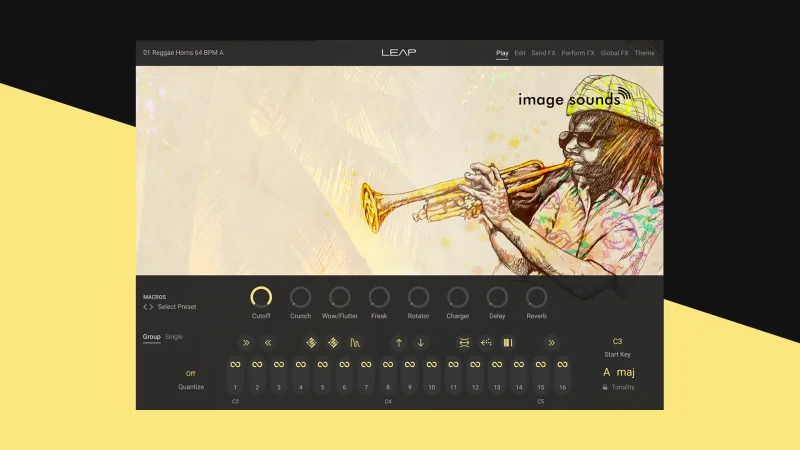
Task: Change the Tonality scale maj
Action: point(626,372)
